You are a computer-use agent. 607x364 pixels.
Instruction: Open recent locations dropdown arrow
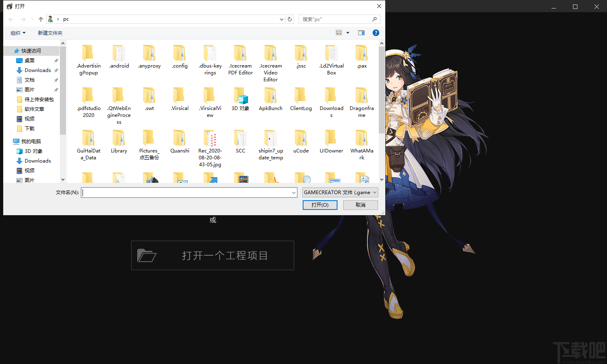click(x=32, y=19)
